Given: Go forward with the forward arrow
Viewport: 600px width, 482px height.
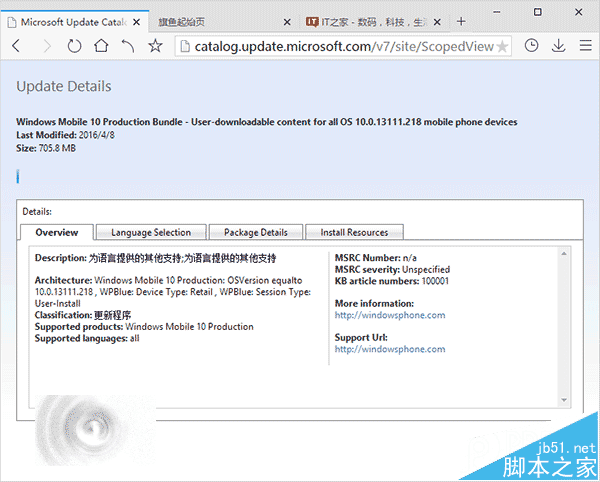Looking at the screenshot, I should tap(47, 46).
